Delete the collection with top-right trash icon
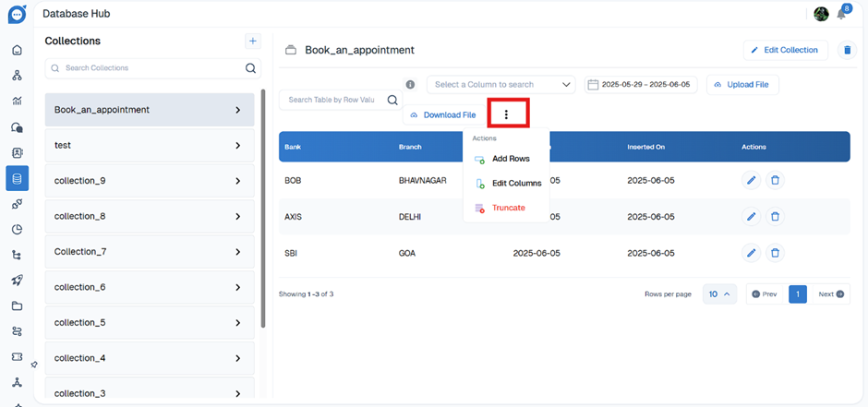 click(846, 50)
